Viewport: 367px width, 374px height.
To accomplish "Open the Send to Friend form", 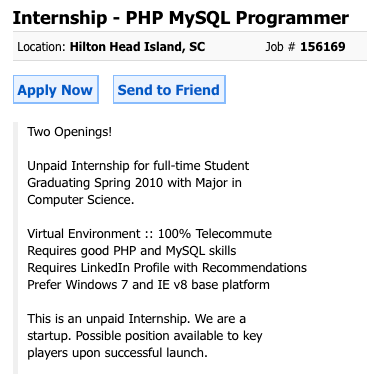I will (169, 90).
